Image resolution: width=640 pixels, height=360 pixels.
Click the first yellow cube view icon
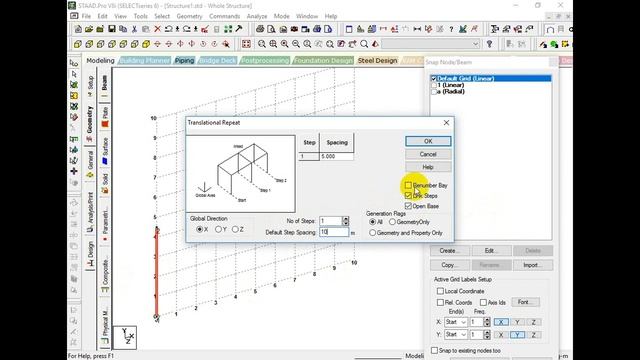(x=78, y=44)
